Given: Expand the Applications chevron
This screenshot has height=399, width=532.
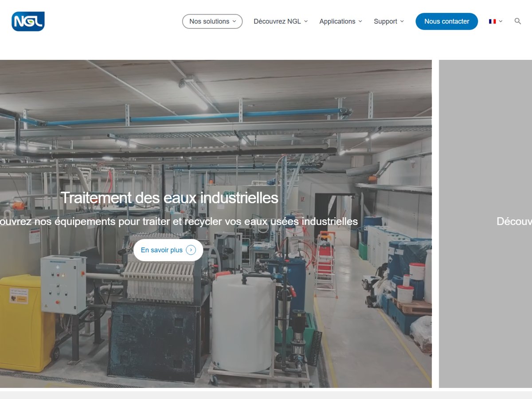Looking at the screenshot, I should [x=360, y=21].
